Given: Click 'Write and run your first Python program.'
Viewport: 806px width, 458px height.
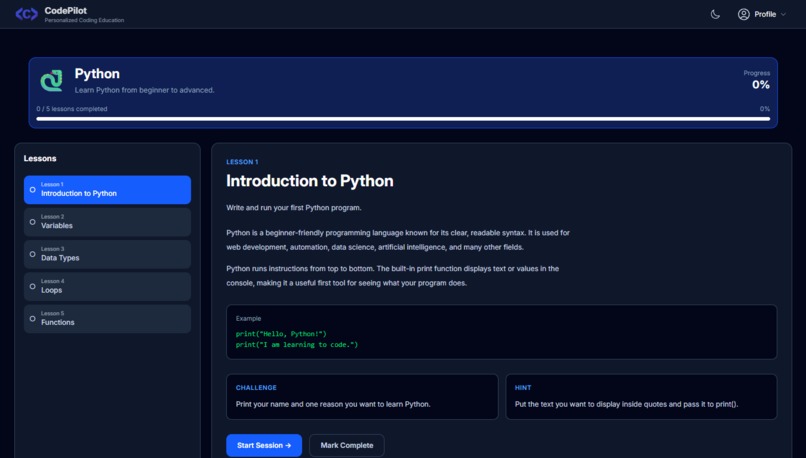Looking at the screenshot, I should [x=294, y=208].
